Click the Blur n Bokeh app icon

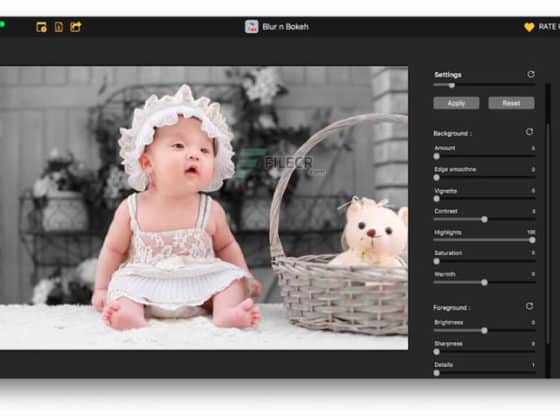click(x=251, y=27)
